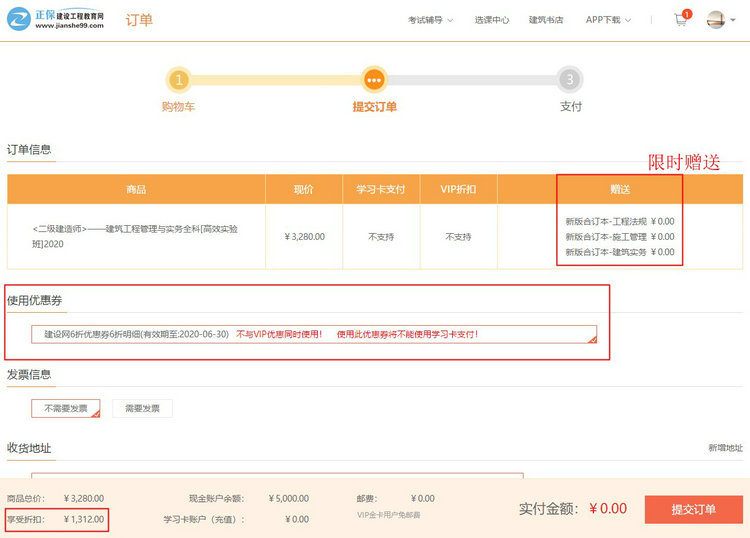The height and width of the screenshot is (538, 750).
Task: Expand the APP下载 dropdown menu
Action: (607, 20)
